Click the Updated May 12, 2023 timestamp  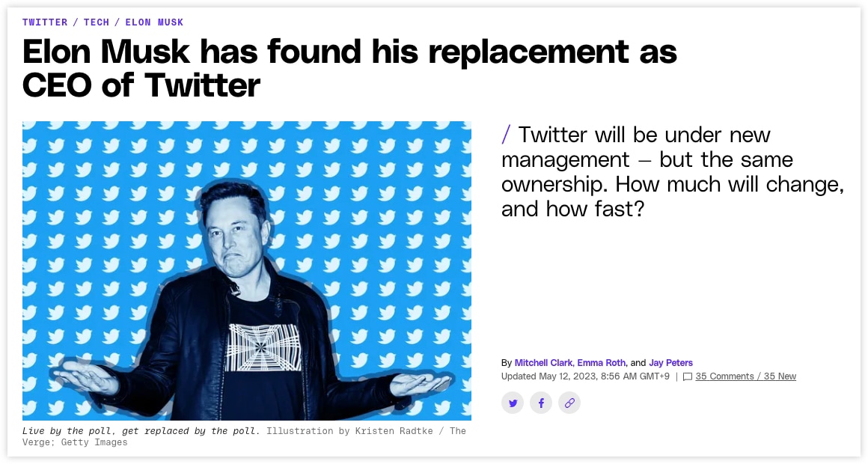point(585,376)
